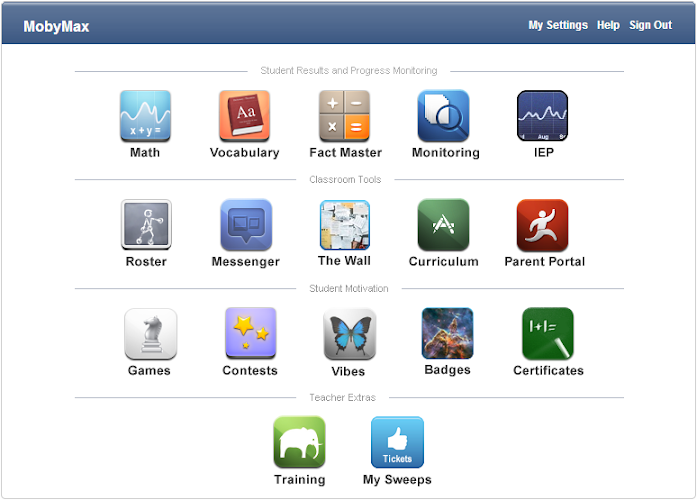The width and height of the screenshot is (697, 500).
Task: Open the IEP chart icon
Action: click(542, 116)
